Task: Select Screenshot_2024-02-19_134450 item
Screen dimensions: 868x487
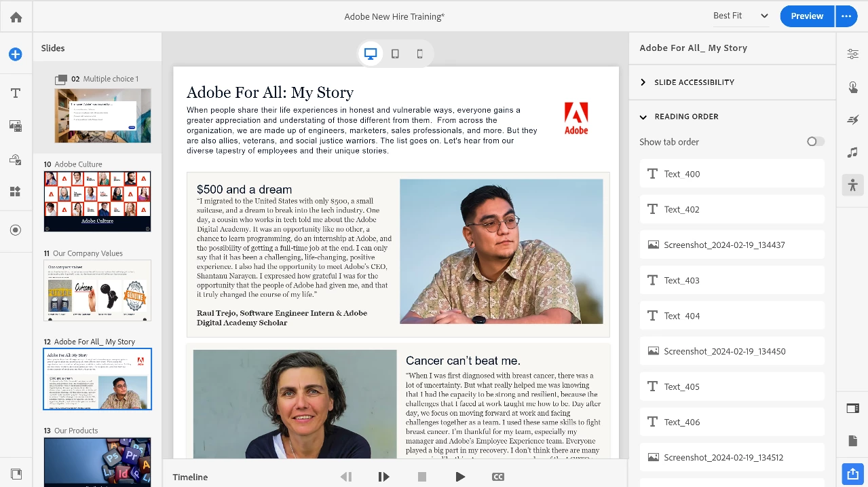Action: (x=732, y=351)
